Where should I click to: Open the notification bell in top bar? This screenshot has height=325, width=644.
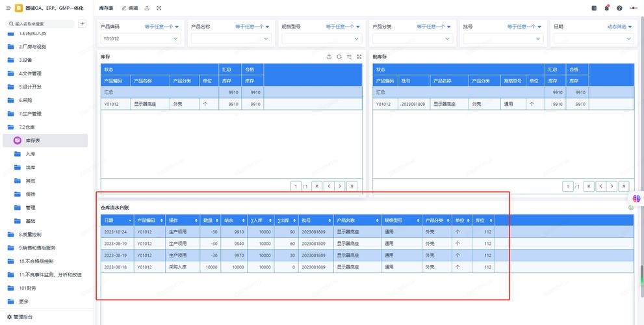[x=607, y=8]
